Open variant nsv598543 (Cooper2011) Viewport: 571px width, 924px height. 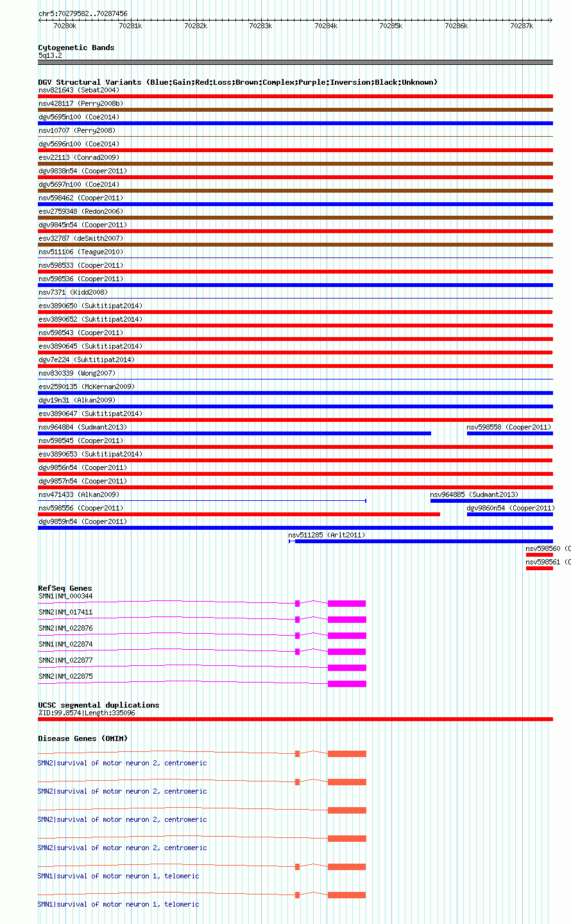tap(81, 333)
